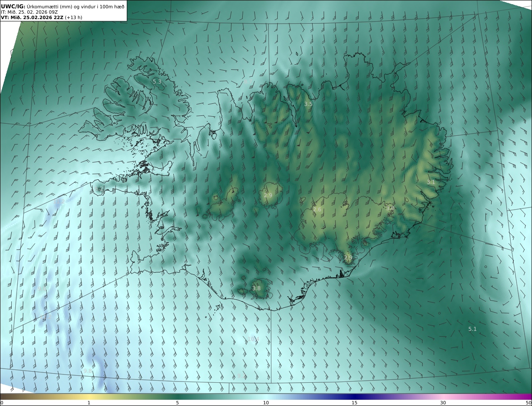The image size is (532, 406).
Task: Click the colorbar tick label 15
Action: [x=355, y=403]
